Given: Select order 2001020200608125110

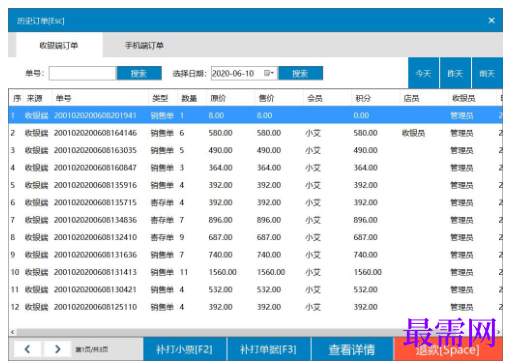Looking at the screenshot, I should tap(256, 307).
